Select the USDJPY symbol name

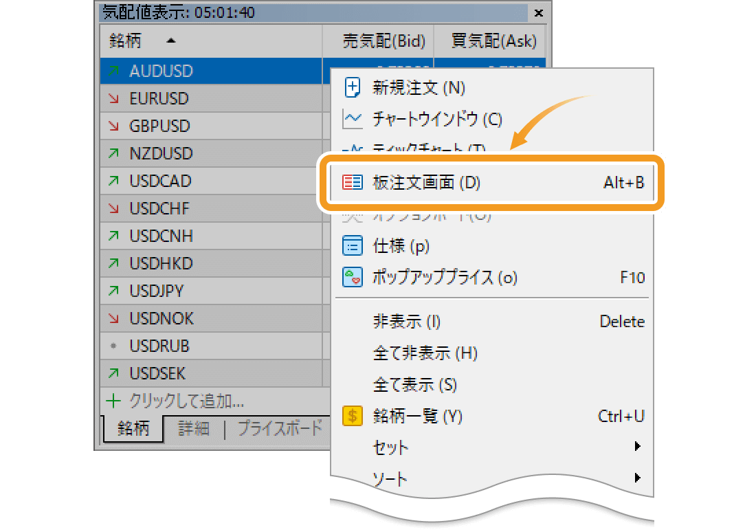pos(156,291)
